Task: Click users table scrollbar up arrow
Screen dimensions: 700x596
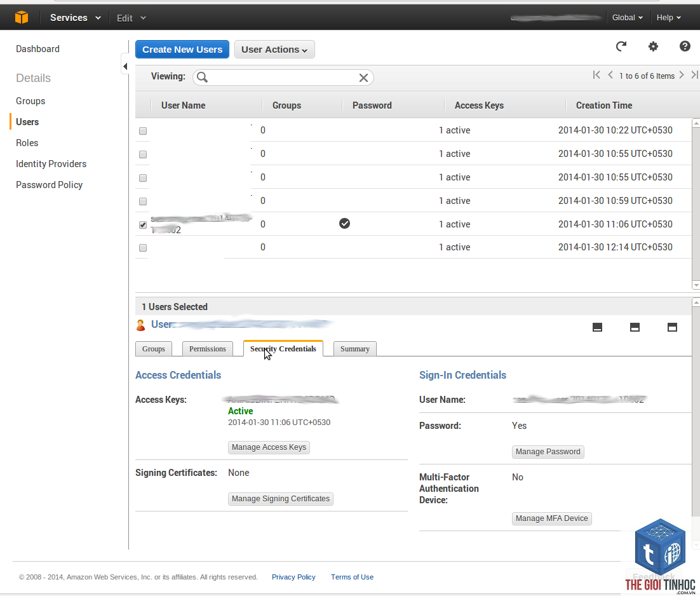Action: 696,123
